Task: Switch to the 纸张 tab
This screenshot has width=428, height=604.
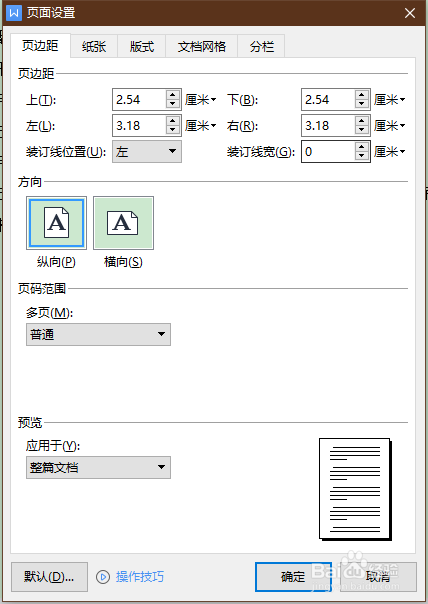Action: [x=94, y=47]
